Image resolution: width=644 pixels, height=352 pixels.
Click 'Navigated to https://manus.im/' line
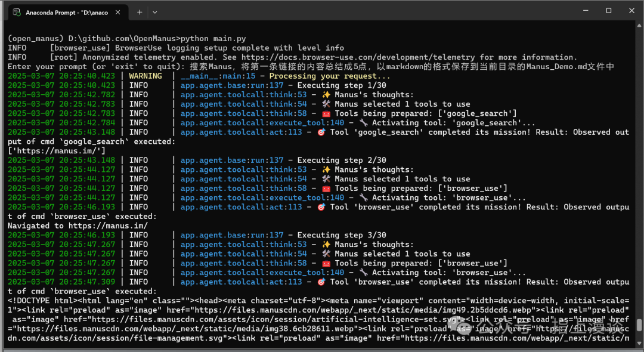(x=78, y=226)
